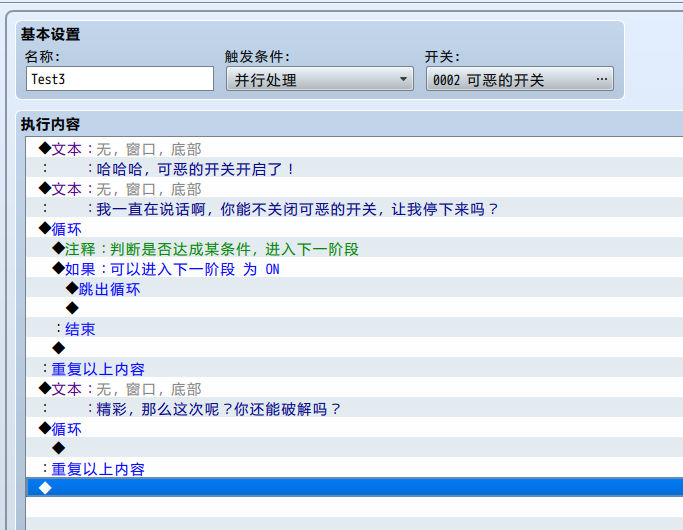Select first row 文本：无，窗口，底部
The width and height of the screenshot is (683, 530).
355,148
